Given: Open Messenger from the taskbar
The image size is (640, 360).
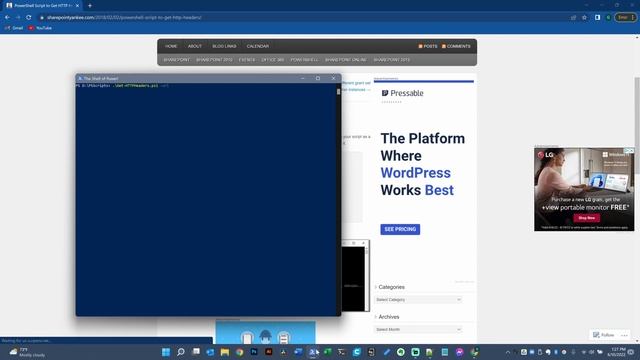Looking at the screenshot, I should coord(460,352).
